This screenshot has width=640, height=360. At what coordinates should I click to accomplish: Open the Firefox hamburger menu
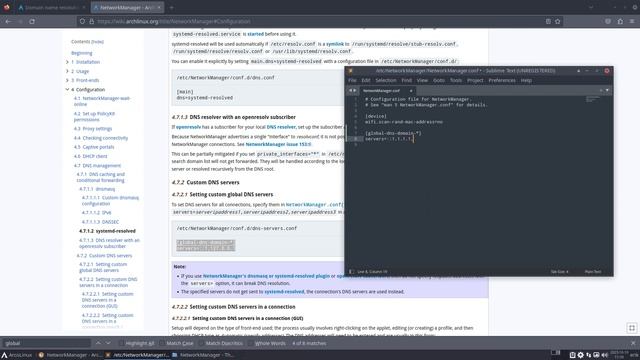click(632, 21)
